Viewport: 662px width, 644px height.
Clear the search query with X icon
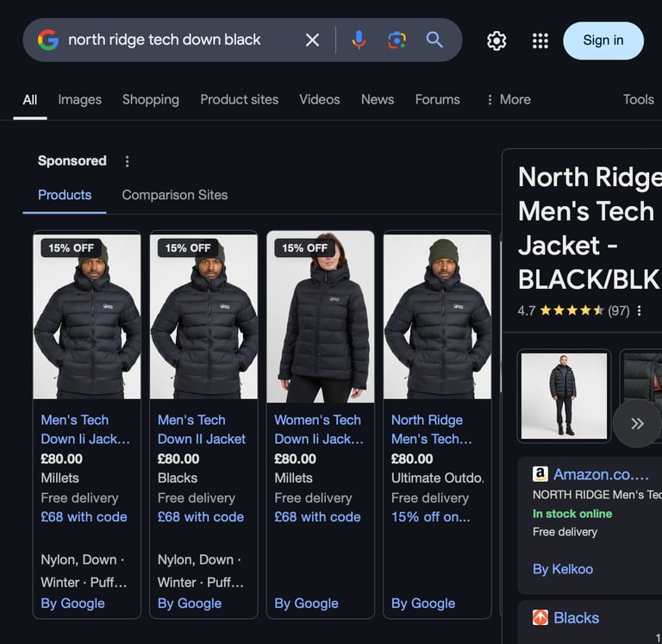[x=312, y=41]
